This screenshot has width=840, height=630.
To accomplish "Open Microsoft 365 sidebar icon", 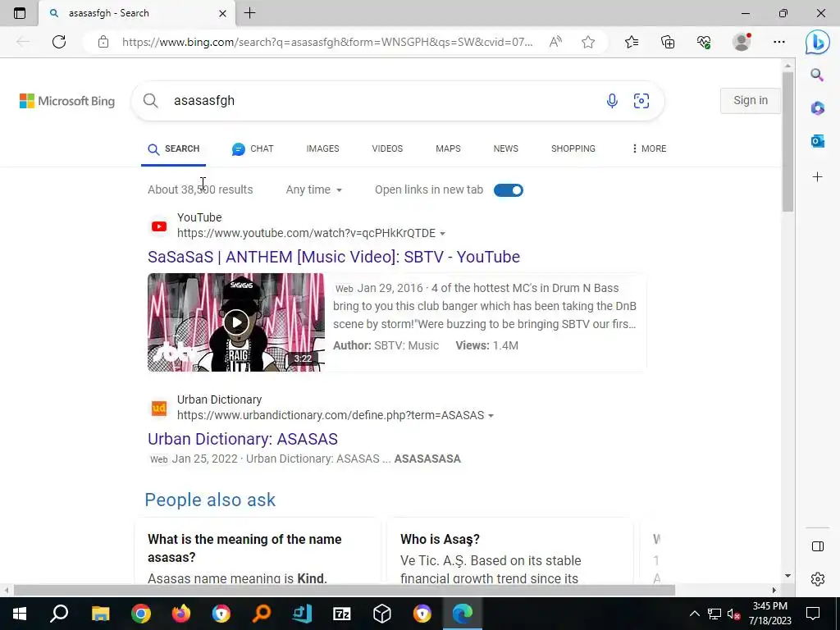I will pyautogui.click(x=818, y=108).
